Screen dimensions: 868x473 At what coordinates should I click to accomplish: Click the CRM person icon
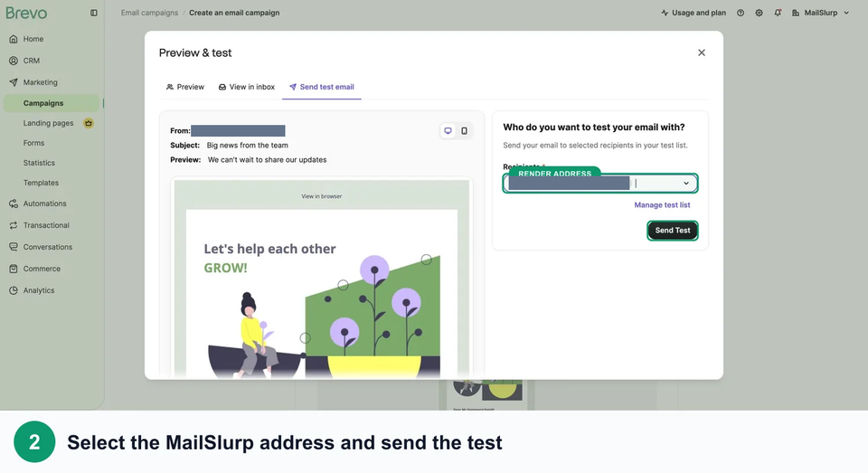(14, 61)
